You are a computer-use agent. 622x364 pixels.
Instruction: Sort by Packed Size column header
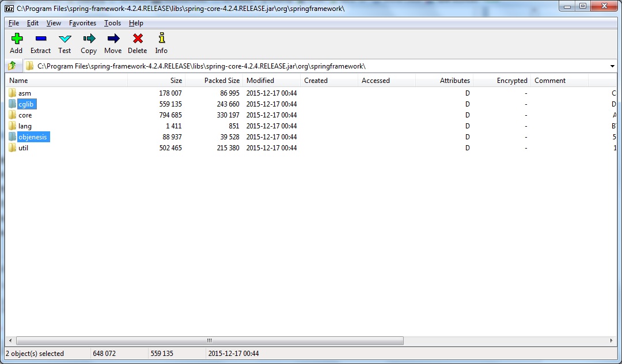click(214, 81)
